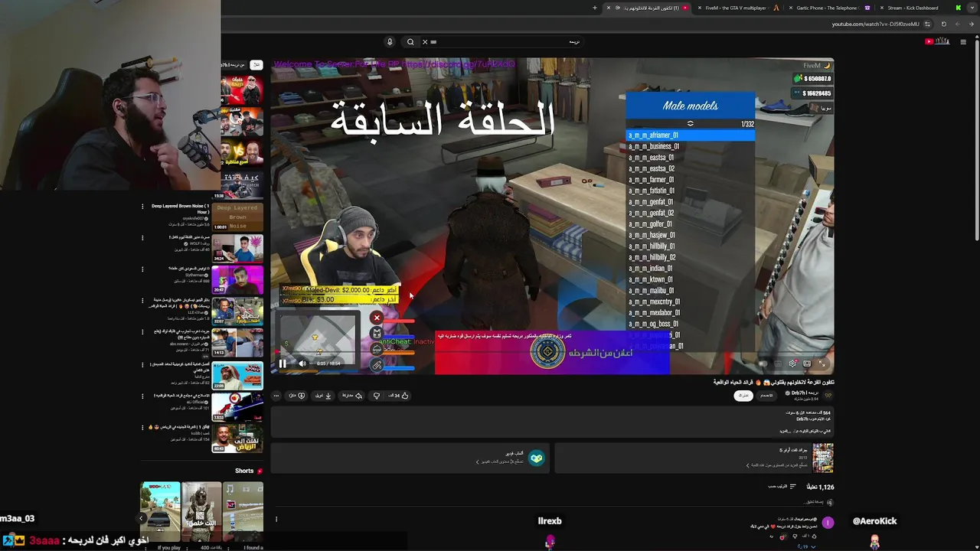Open the 40:43 duration suggested video thumbnail
The height and width of the screenshot is (551, 980).
coord(237,439)
